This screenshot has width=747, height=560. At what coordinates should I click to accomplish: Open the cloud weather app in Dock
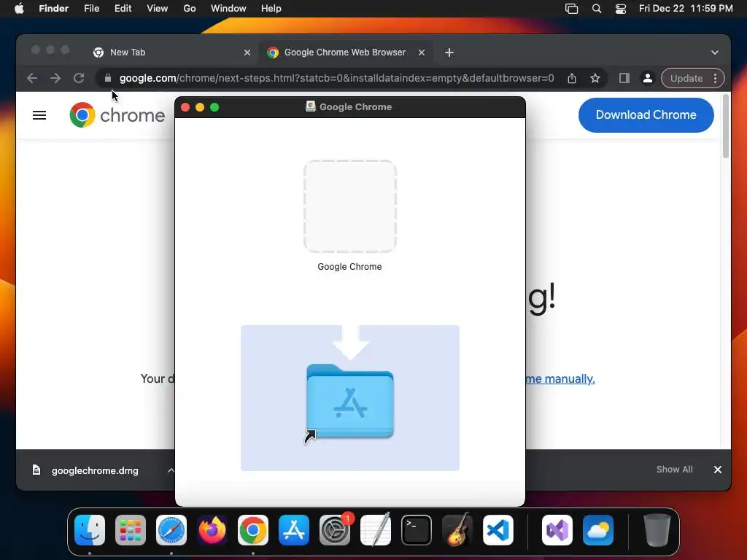pos(598,530)
